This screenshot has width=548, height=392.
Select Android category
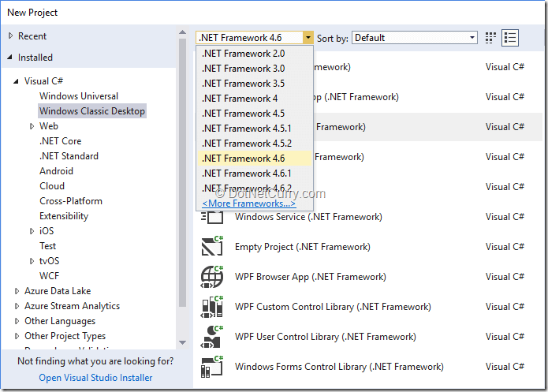click(56, 171)
